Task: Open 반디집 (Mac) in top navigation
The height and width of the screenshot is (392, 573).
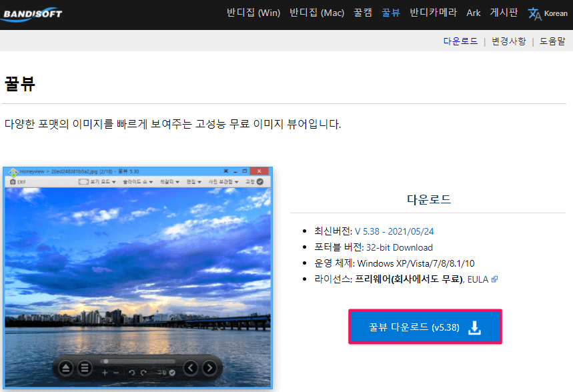Action: point(316,13)
